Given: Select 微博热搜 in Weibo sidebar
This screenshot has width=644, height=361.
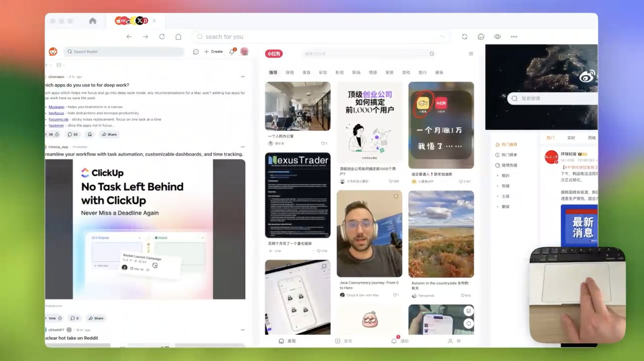Looking at the screenshot, I should [506, 165].
